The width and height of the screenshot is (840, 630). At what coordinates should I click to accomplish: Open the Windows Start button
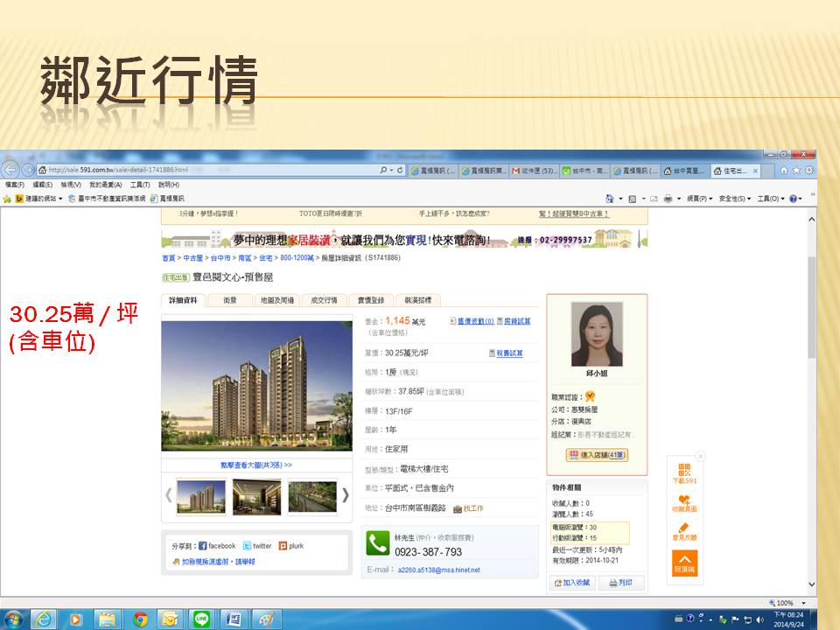[13, 619]
